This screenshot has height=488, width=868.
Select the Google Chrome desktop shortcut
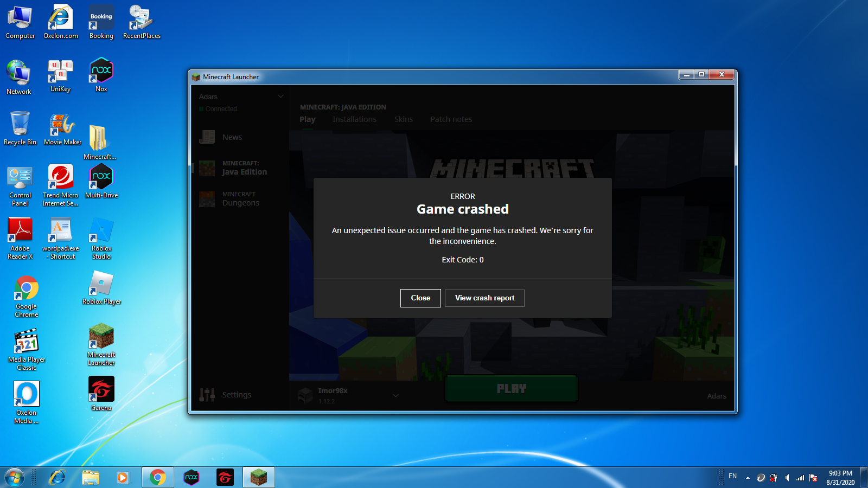coord(27,297)
